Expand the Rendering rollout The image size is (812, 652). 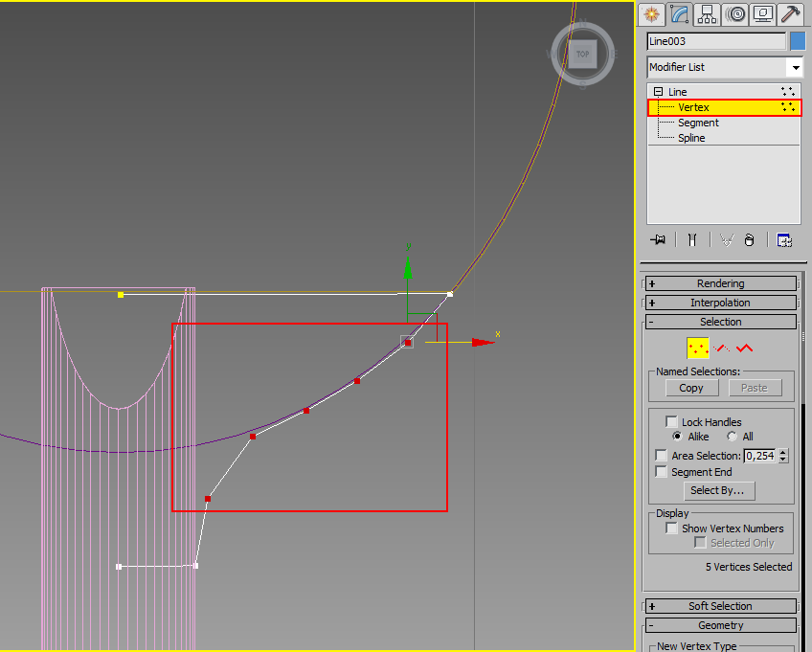[x=720, y=283]
